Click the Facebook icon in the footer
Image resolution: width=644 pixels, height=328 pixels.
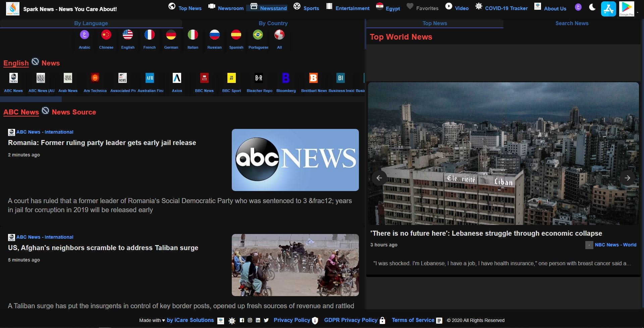coord(242,320)
